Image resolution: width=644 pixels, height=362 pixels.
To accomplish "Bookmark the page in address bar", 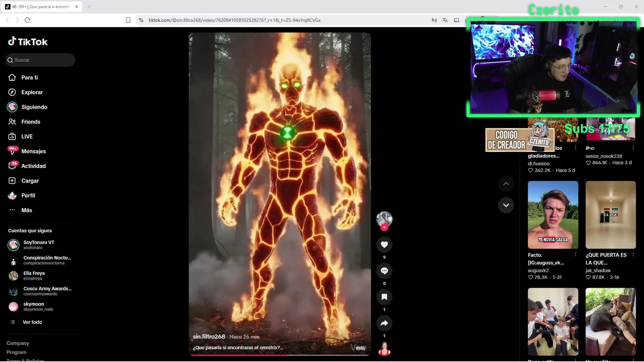I will coord(128,20).
